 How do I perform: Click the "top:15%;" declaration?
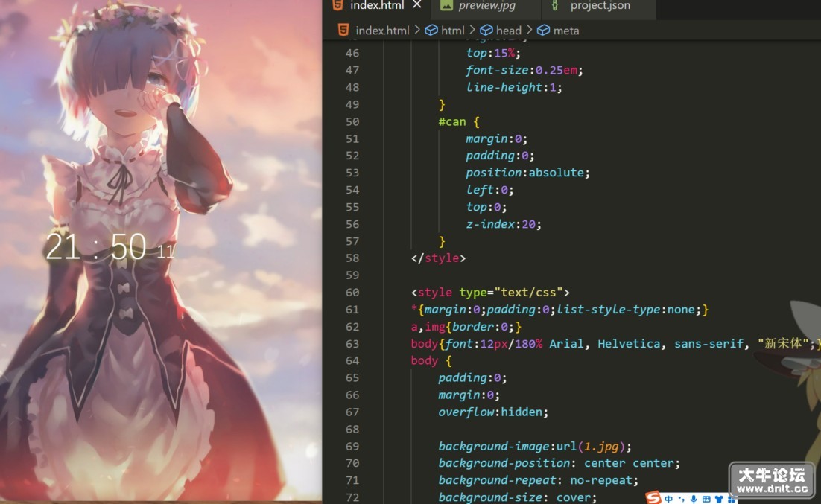[493, 53]
